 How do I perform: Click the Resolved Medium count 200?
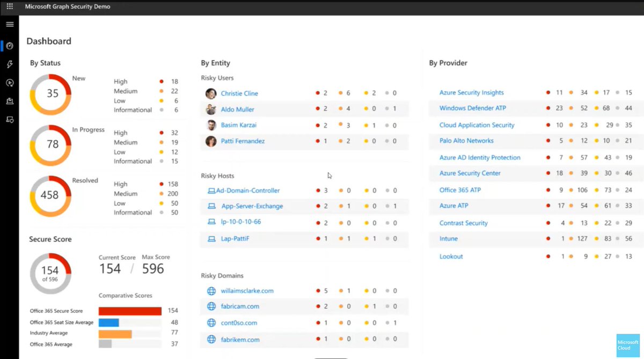[173, 194]
